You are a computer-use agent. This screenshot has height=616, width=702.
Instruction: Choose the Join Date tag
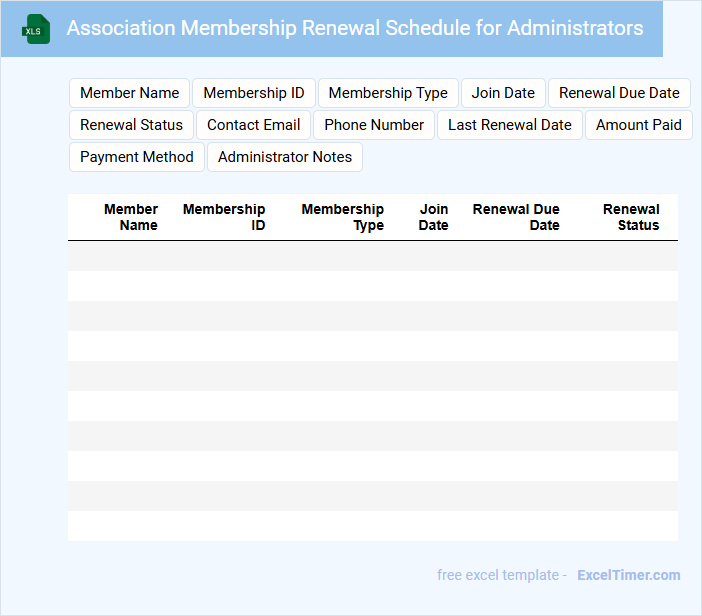click(503, 93)
